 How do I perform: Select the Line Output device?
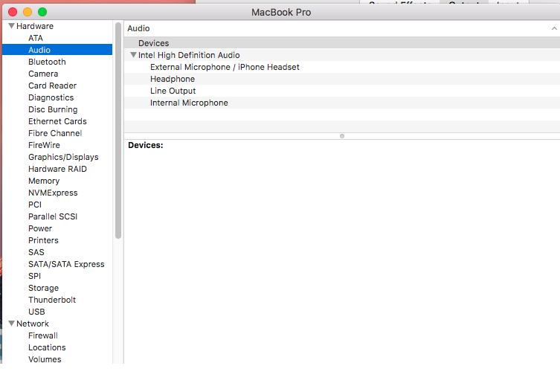tap(173, 91)
